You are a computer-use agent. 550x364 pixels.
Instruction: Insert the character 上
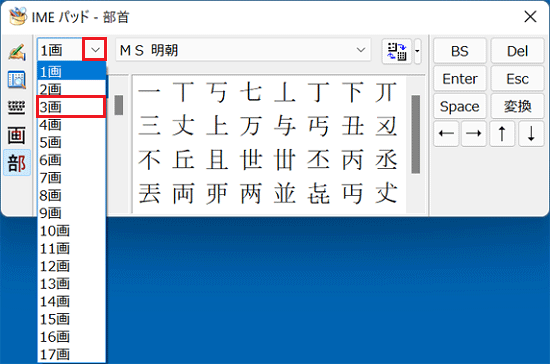[217, 126]
